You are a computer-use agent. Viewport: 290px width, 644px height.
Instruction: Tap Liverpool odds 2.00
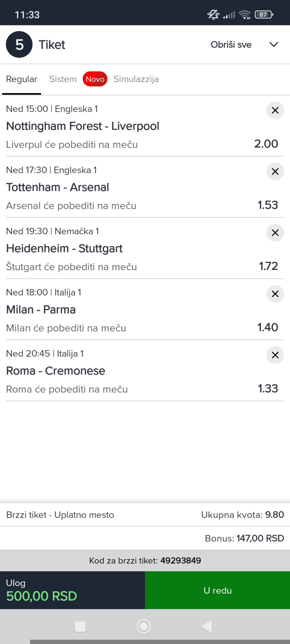[266, 144]
